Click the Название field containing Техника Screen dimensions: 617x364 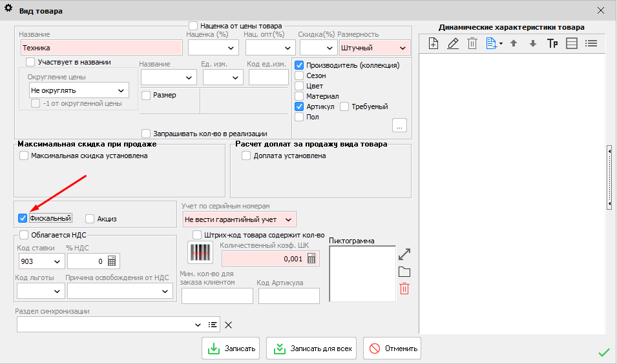coord(101,48)
